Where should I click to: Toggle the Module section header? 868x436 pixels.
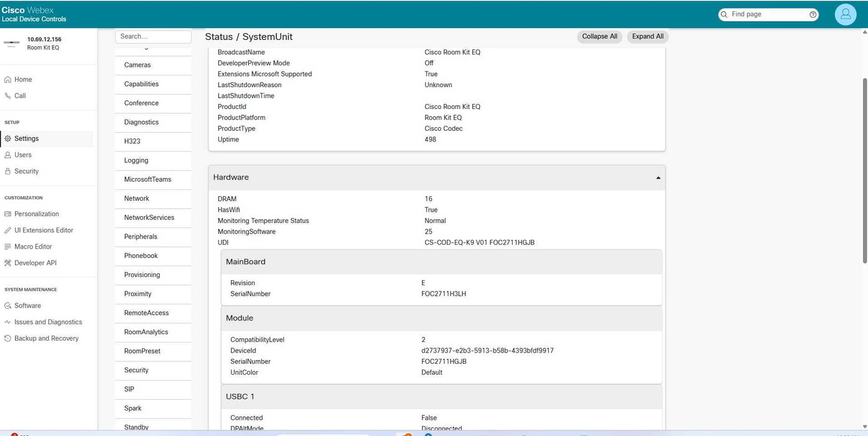441,318
